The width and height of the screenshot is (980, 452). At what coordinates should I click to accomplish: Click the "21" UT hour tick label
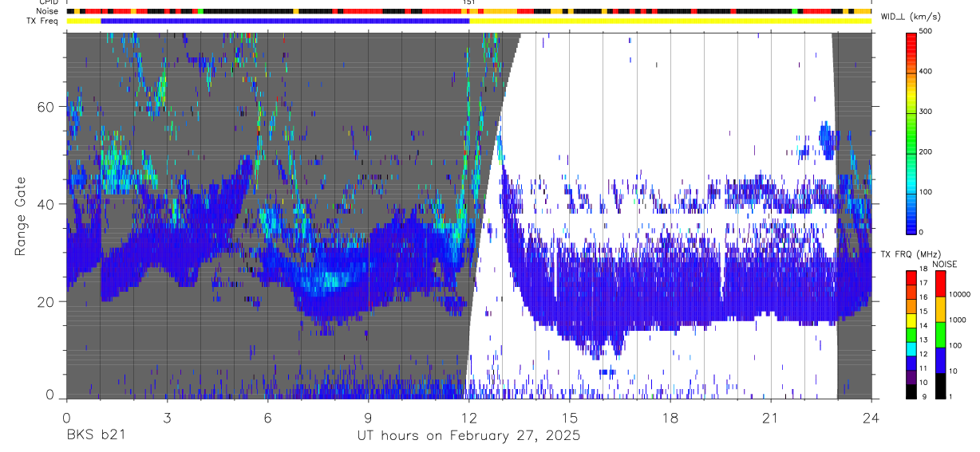(771, 418)
